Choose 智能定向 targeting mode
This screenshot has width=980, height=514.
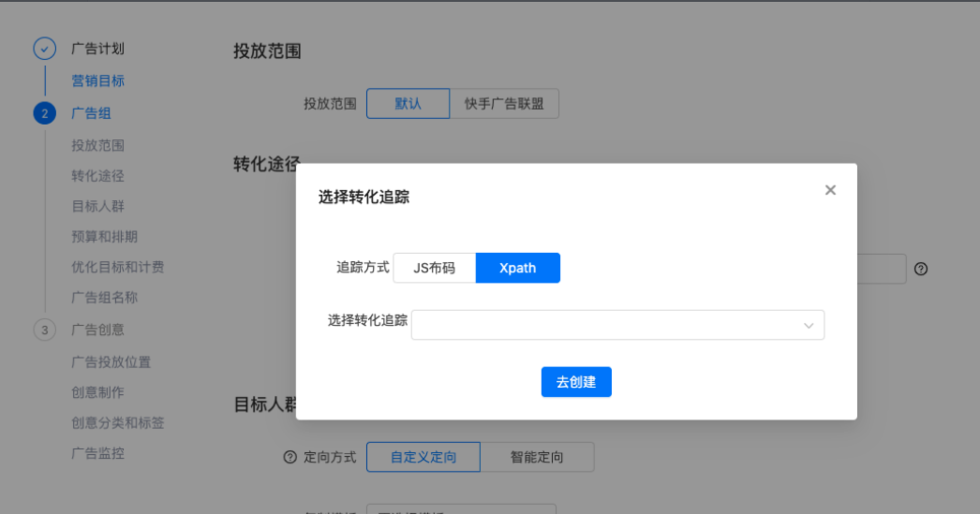click(537, 457)
